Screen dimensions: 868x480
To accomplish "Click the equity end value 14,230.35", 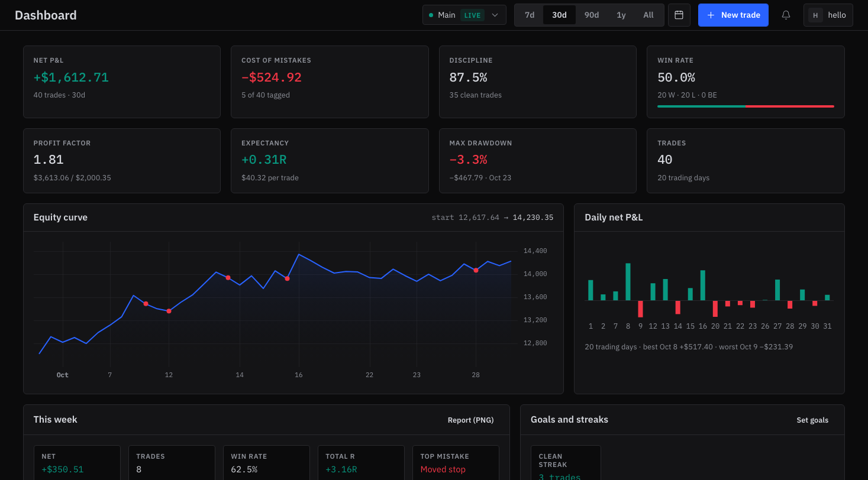I will (533, 218).
